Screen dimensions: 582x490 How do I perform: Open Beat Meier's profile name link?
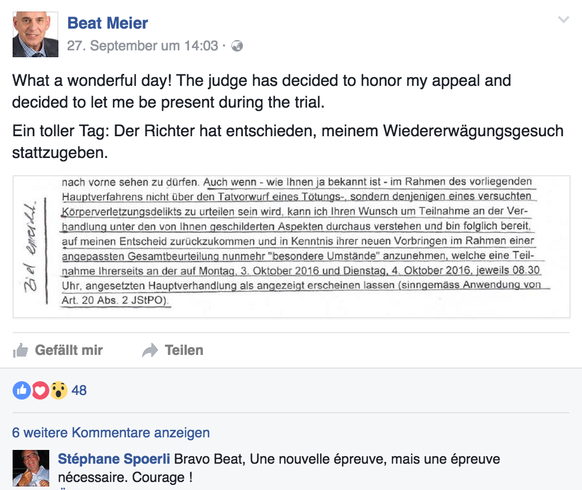click(108, 23)
